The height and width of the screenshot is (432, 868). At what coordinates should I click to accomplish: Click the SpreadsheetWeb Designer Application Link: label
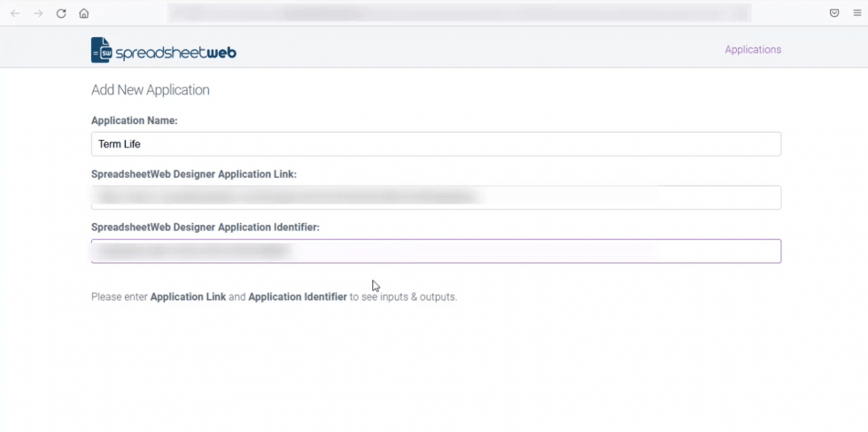coord(194,174)
